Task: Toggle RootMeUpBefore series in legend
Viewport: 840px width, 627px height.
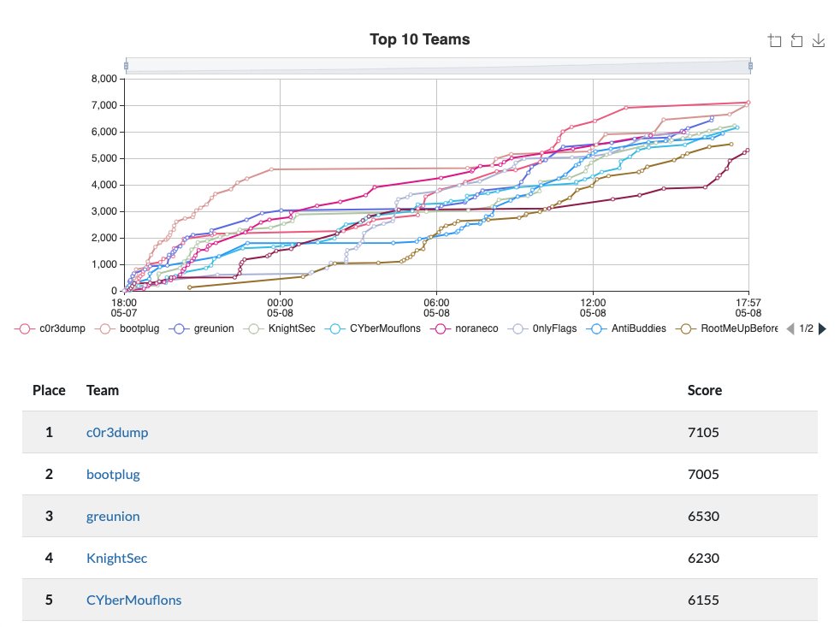Action: 726,328
